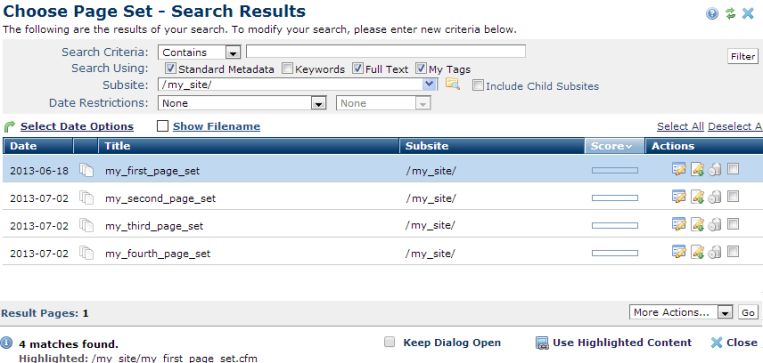Open the help icon at top right
The height and width of the screenshot is (363, 763).
point(712,14)
